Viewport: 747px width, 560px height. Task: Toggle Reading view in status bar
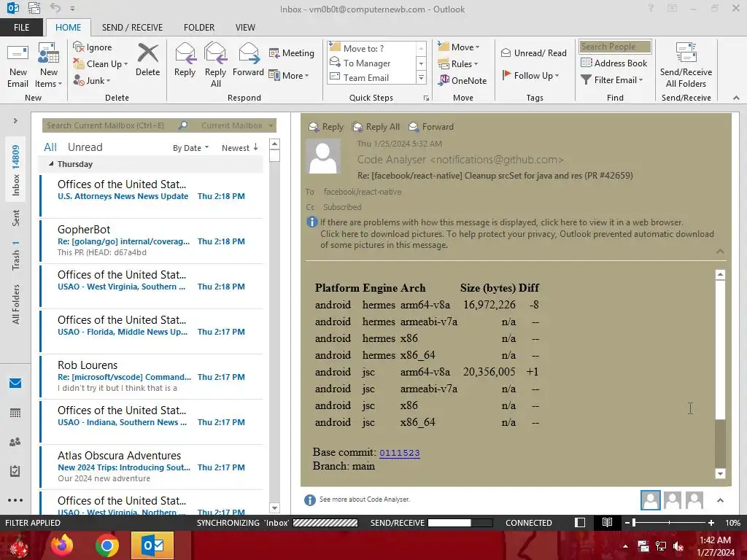pos(607,522)
